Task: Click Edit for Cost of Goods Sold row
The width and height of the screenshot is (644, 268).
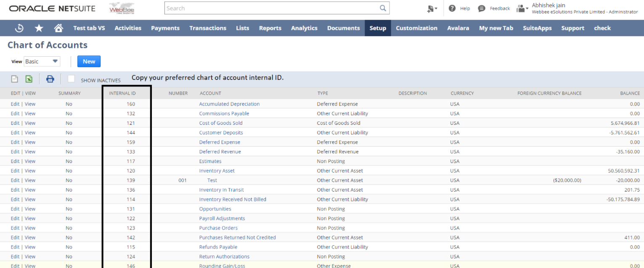Action: click(15, 123)
